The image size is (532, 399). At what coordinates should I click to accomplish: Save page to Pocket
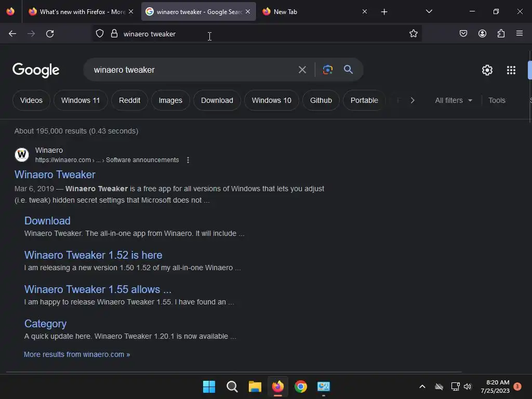click(463, 34)
